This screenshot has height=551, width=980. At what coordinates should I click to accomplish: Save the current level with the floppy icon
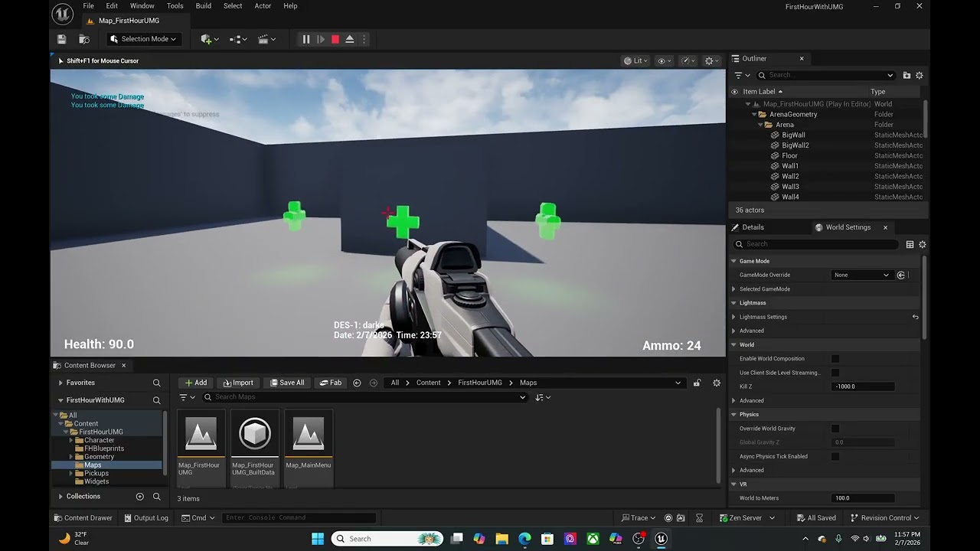[x=62, y=39]
